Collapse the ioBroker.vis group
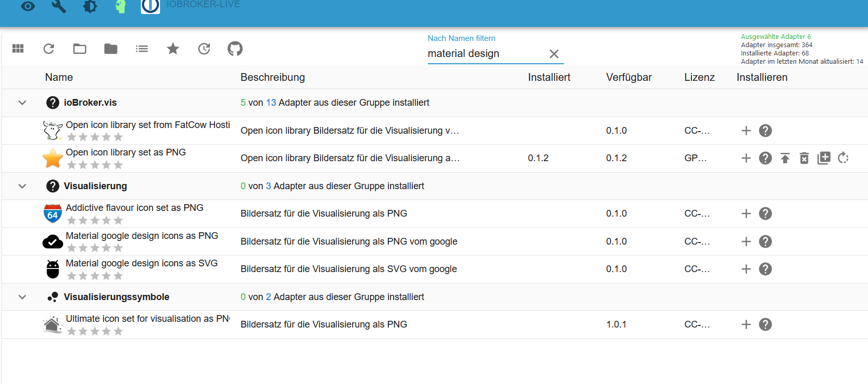This screenshot has height=384, width=868. [22, 103]
